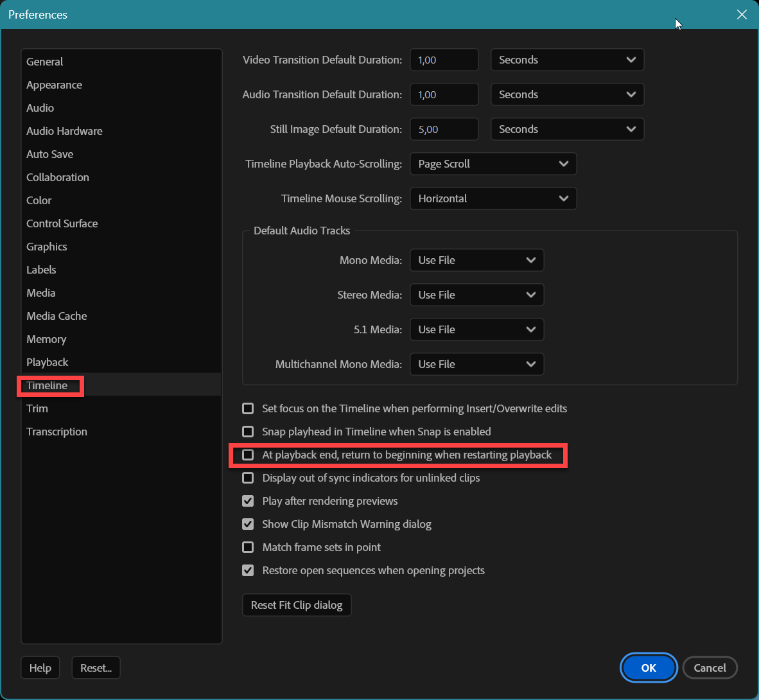Confirm preferences with the OK button
Viewport: 759px width, 700px height.
(649, 668)
